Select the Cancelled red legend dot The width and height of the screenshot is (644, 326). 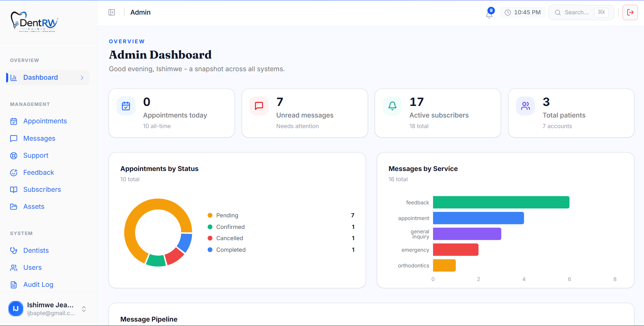pyautogui.click(x=210, y=238)
